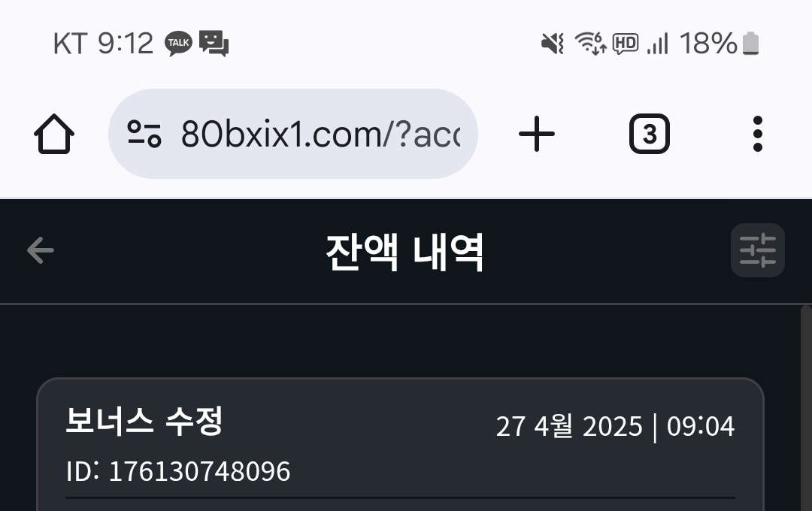Tap the browser home icon
Screen dimensions: 812x511
[54, 134]
